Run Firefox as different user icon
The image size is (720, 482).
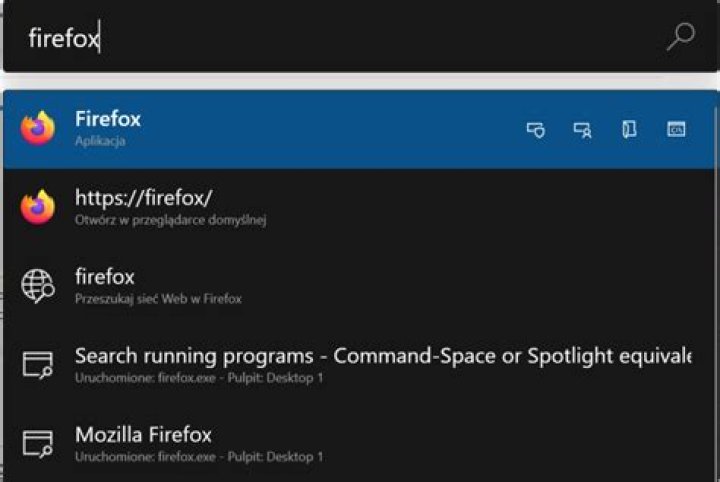coord(583,130)
